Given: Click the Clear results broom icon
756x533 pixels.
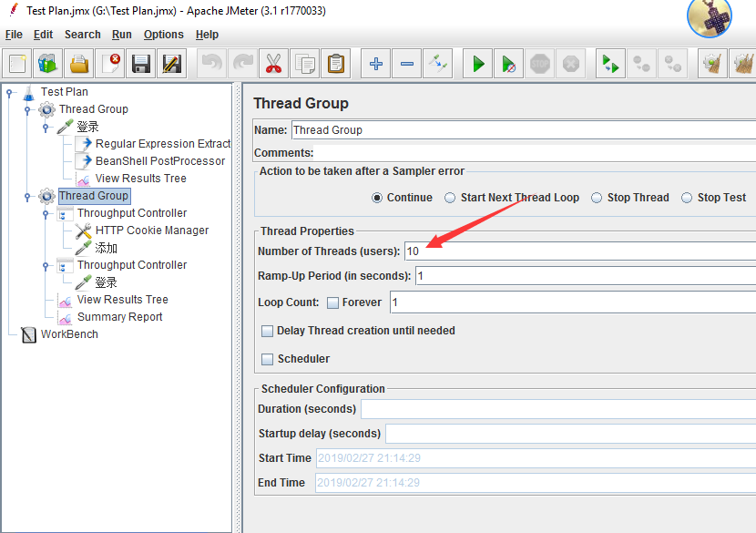Looking at the screenshot, I should pos(712,64).
